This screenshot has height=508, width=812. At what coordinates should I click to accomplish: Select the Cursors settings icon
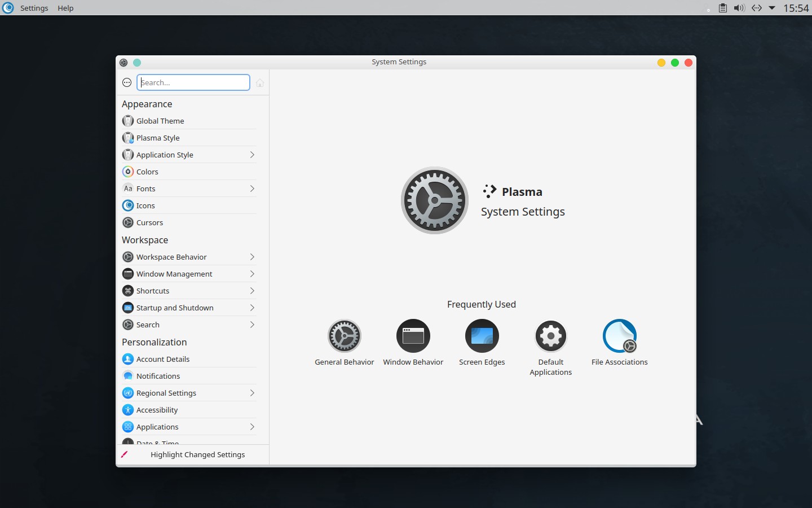(x=128, y=222)
